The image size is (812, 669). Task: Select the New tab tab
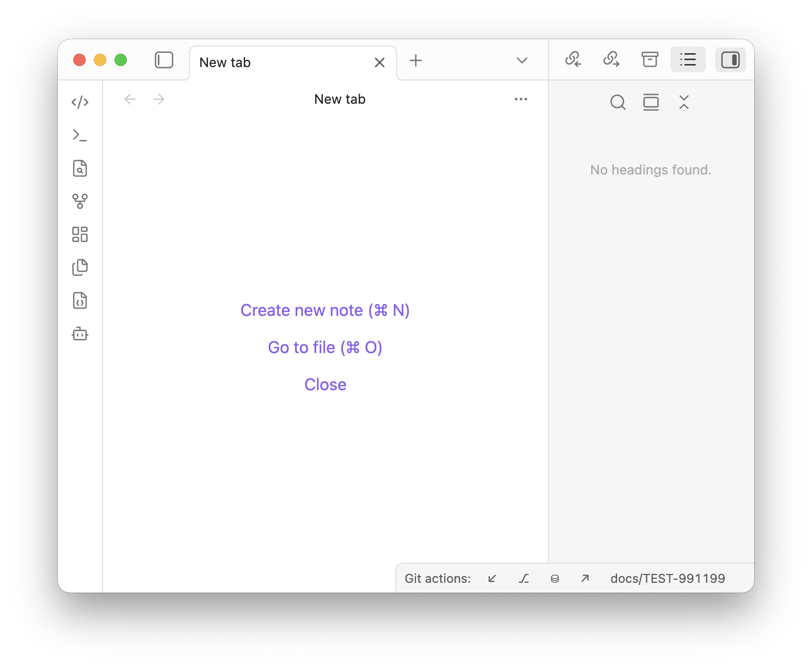(x=293, y=62)
